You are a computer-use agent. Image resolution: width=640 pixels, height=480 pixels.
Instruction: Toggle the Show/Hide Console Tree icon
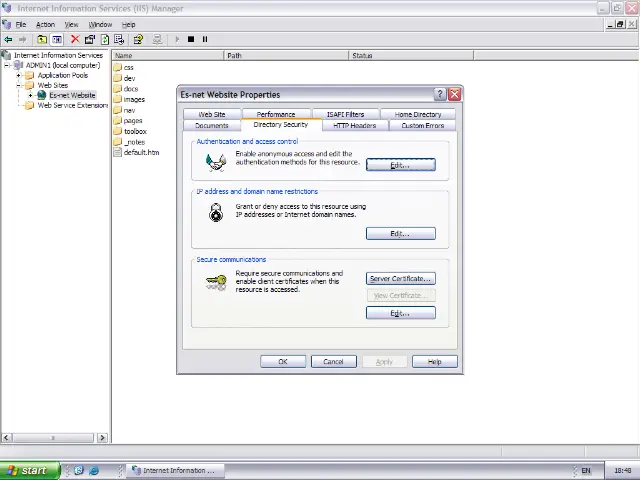(x=57, y=39)
